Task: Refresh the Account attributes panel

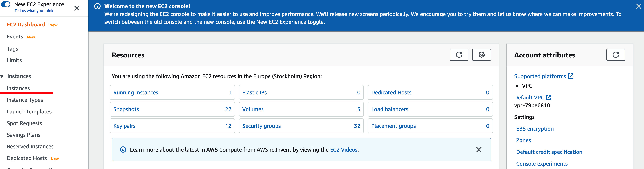Action: coord(615,55)
